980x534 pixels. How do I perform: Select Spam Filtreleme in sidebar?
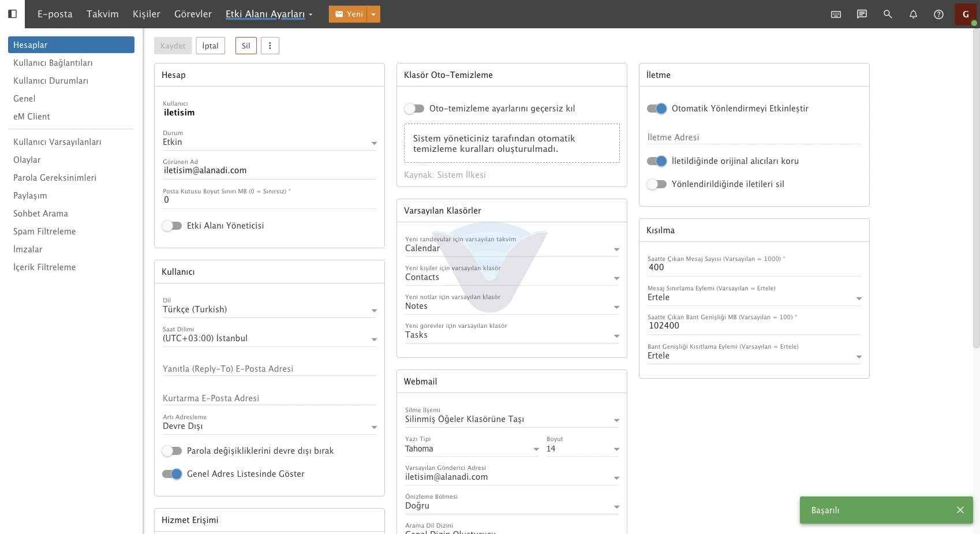pyautogui.click(x=71, y=231)
